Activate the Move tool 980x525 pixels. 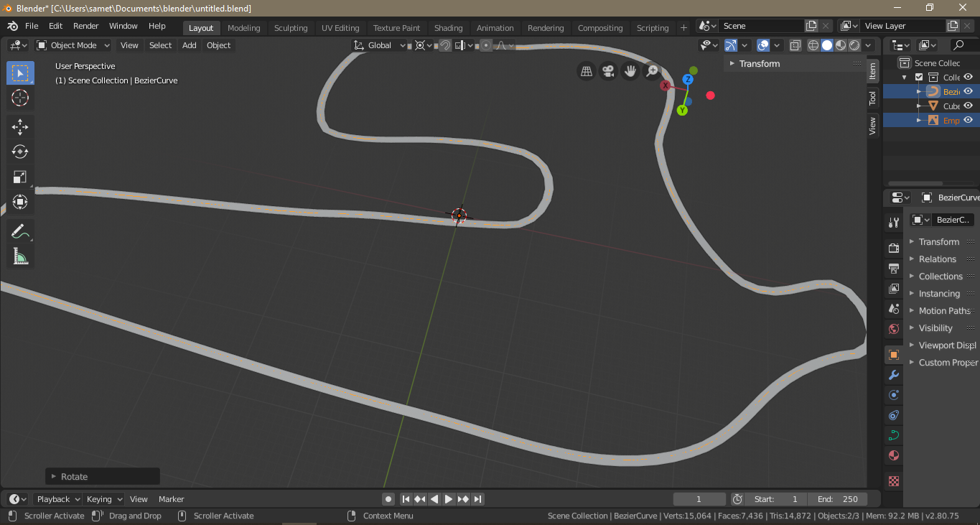tap(20, 127)
